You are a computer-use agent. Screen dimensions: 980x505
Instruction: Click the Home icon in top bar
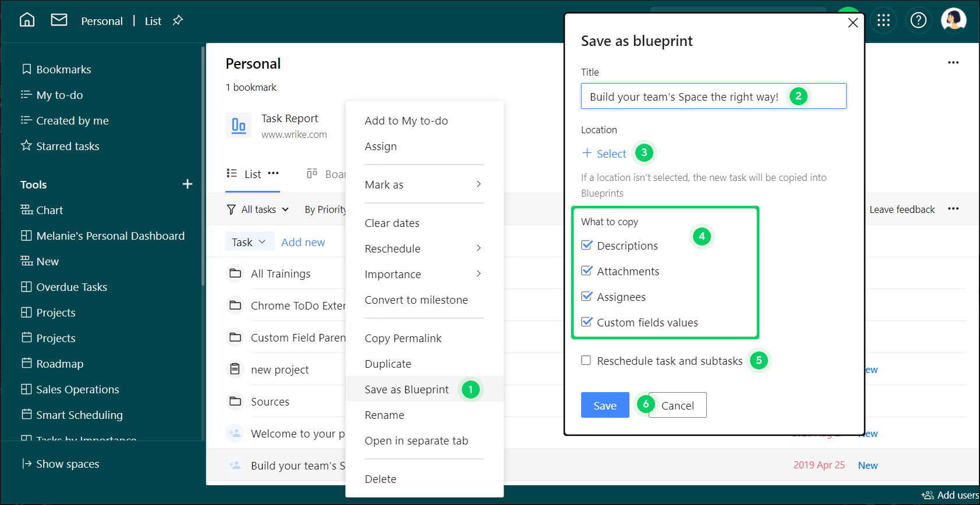(27, 20)
